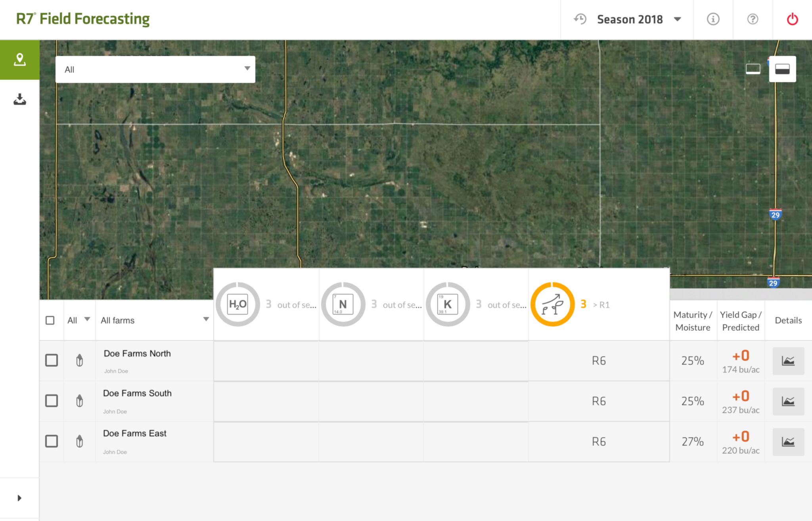Click the '237 bu/ac' predicted yield

pyautogui.click(x=741, y=410)
